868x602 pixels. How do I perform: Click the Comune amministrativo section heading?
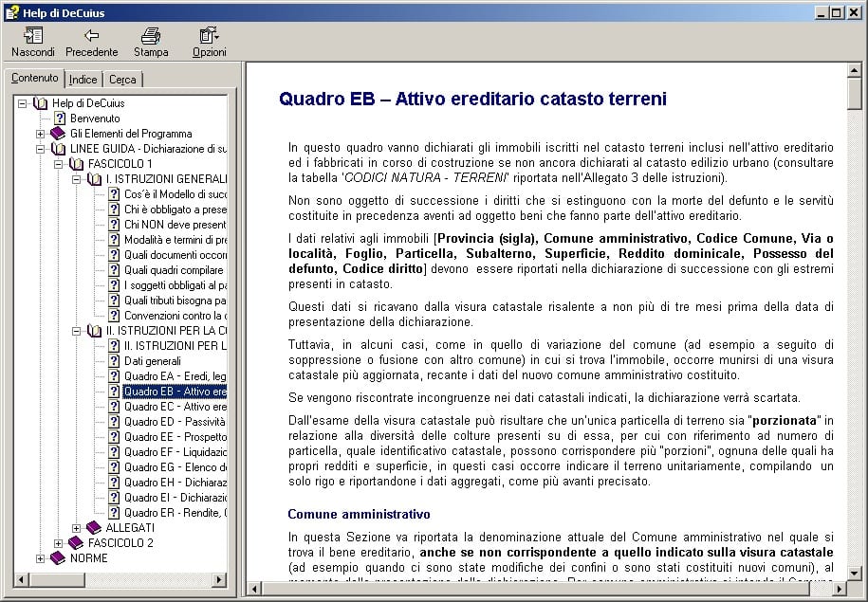tap(359, 514)
